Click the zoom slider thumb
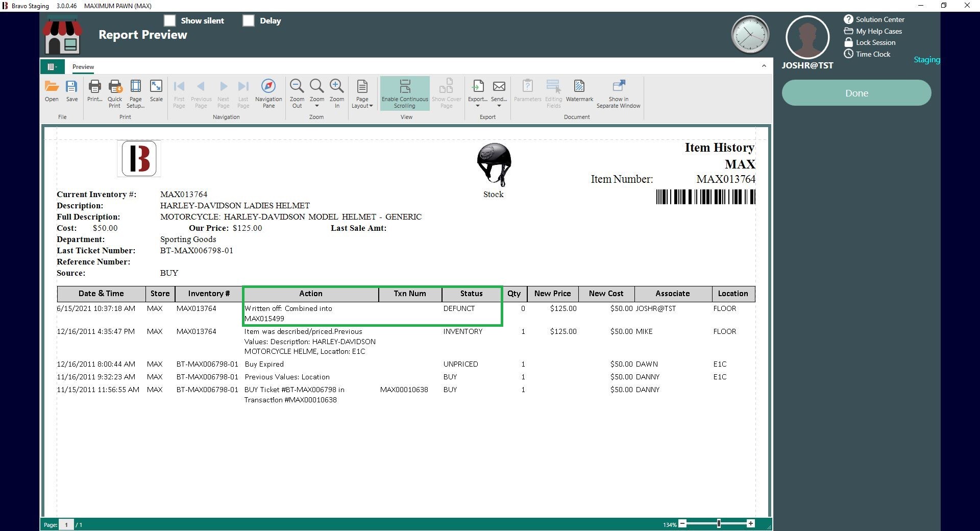The image size is (980, 531). pyautogui.click(x=719, y=523)
